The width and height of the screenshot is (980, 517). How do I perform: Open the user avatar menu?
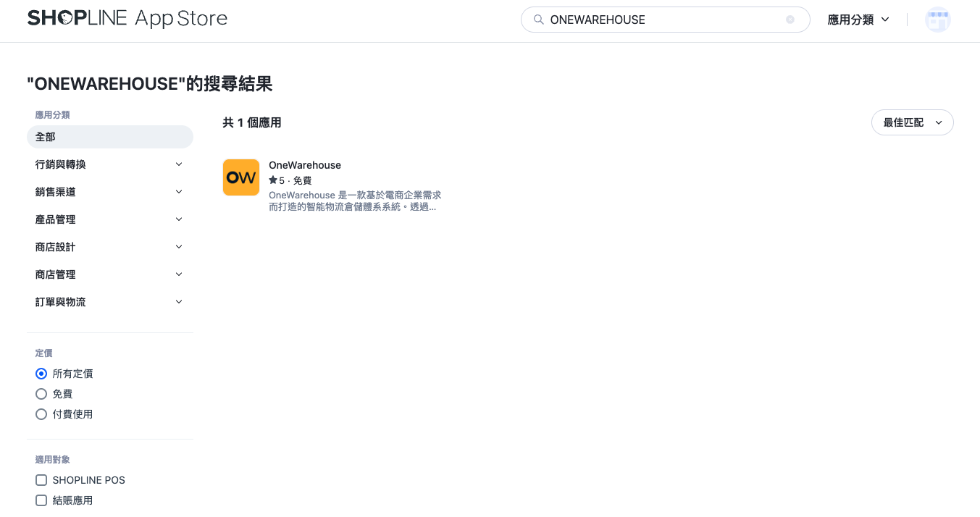938,20
